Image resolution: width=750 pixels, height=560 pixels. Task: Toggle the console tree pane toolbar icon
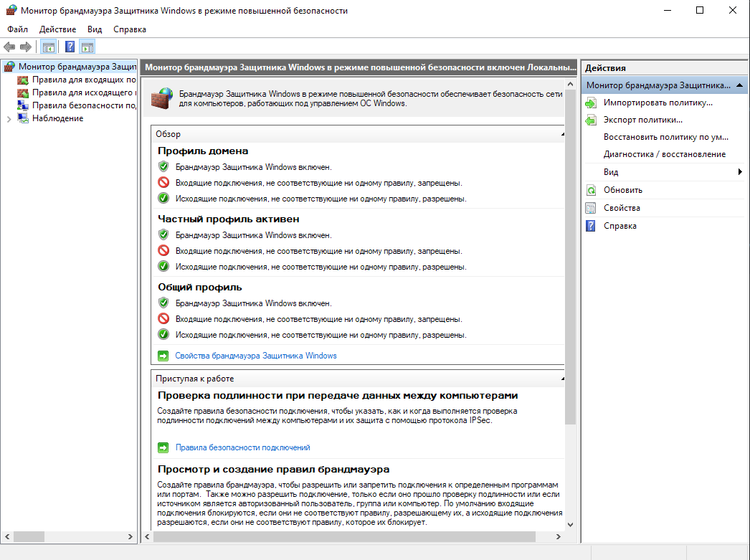pos(49,47)
